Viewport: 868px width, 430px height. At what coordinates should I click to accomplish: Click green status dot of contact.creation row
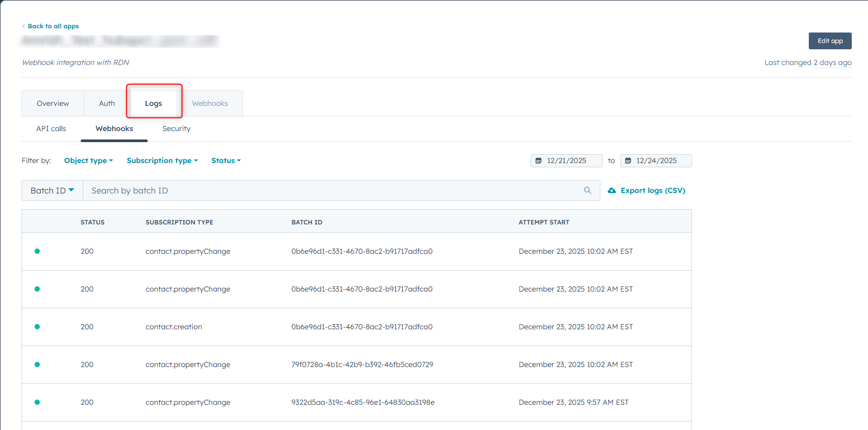37,327
